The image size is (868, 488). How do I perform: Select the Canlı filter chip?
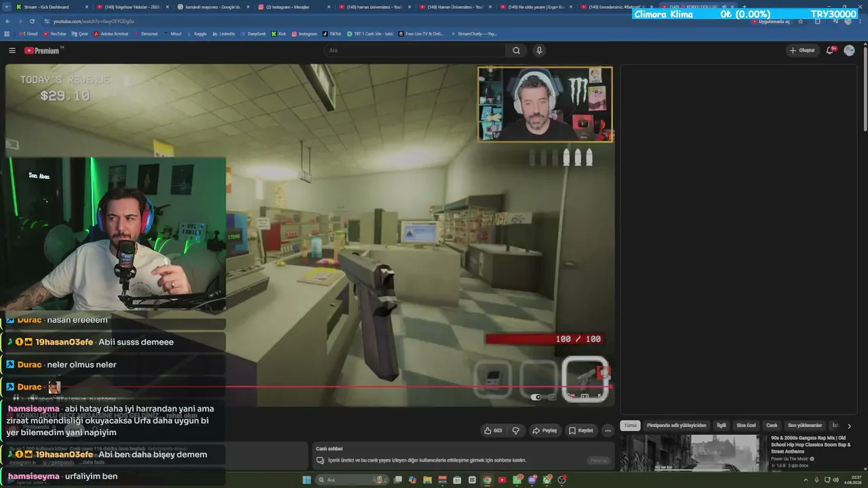point(772,426)
